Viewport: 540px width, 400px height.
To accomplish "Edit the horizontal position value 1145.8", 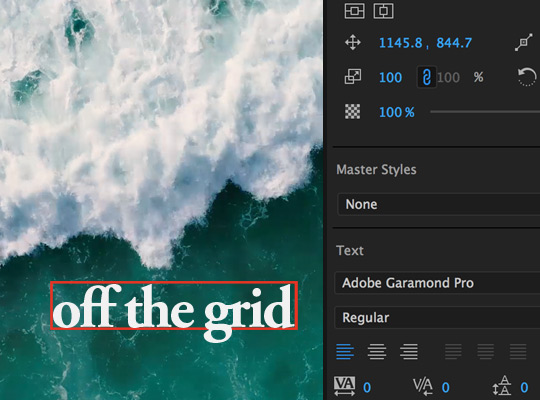I will 401,43.
